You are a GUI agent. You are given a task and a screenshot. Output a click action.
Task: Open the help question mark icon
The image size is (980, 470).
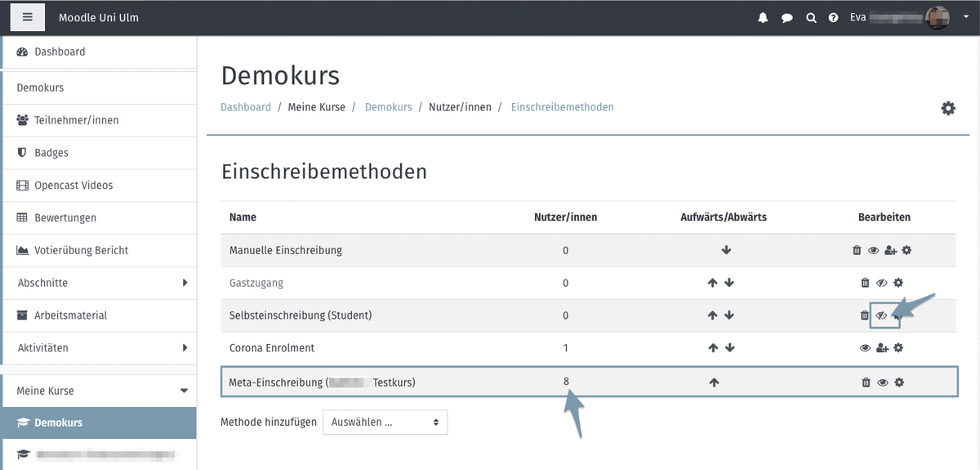pyautogui.click(x=833, y=17)
